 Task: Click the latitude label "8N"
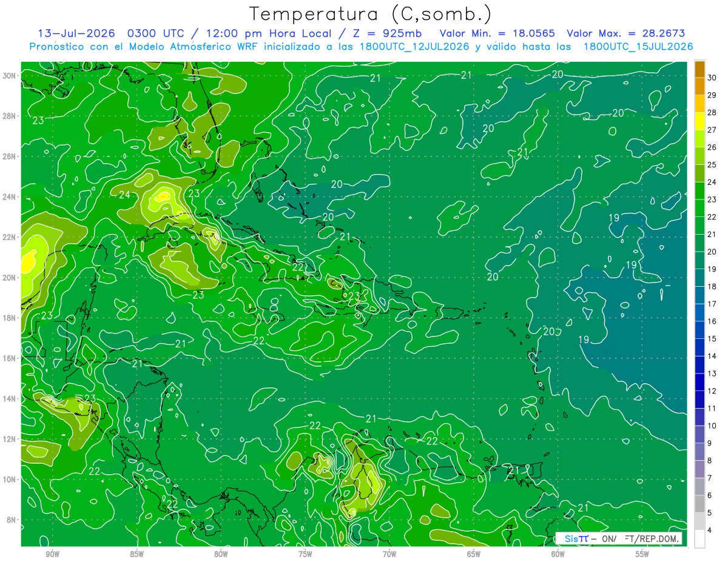pyautogui.click(x=12, y=520)
